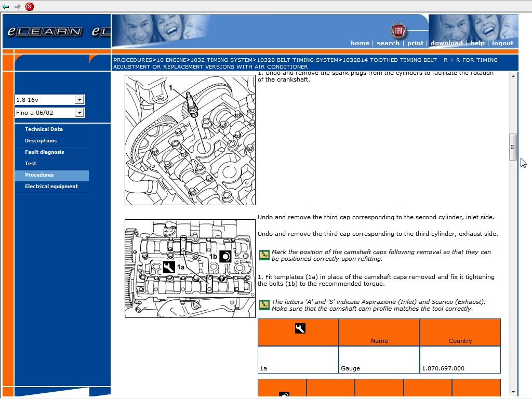
Task: Click the note icon beside camshaft caps warning
Action: pos(264,255)
